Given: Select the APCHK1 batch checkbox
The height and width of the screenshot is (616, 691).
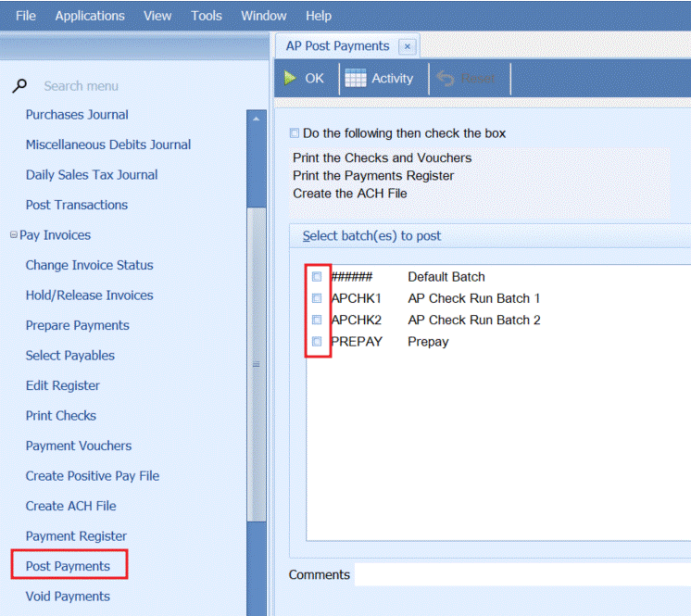Looking at the screenshot, I should tap(317, 298).
